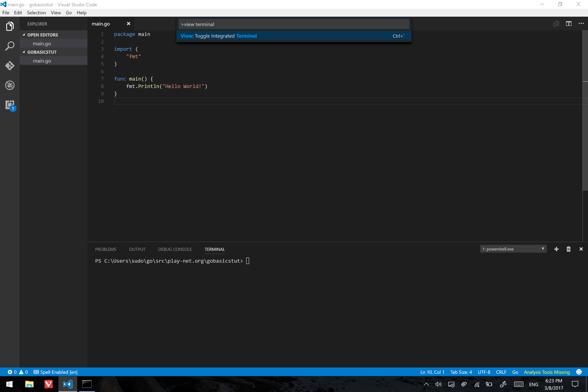
Task: Split the editor with the split icon
Action: 569,23
